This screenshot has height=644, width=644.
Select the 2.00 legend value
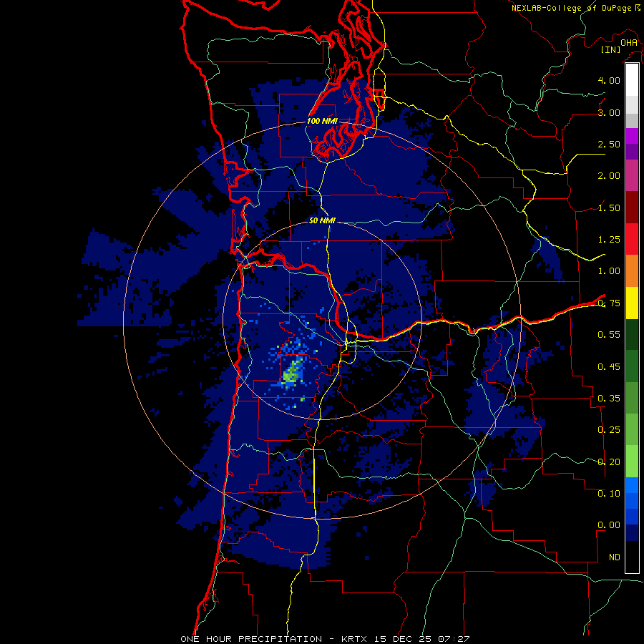(609, 176)
